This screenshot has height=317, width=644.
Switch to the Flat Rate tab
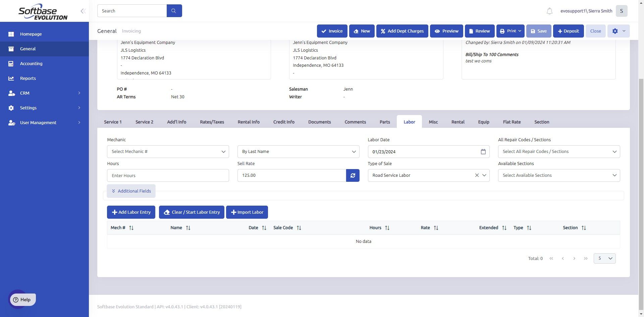512,122
